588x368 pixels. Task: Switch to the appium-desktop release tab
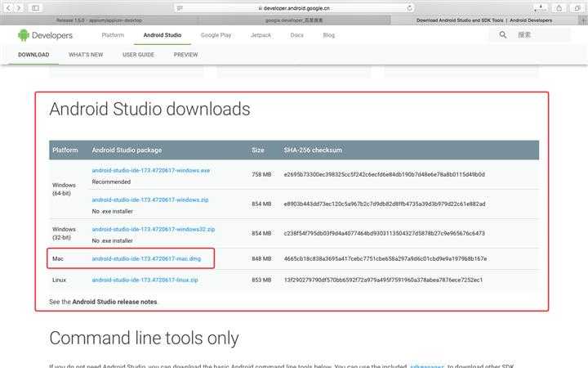99,20
